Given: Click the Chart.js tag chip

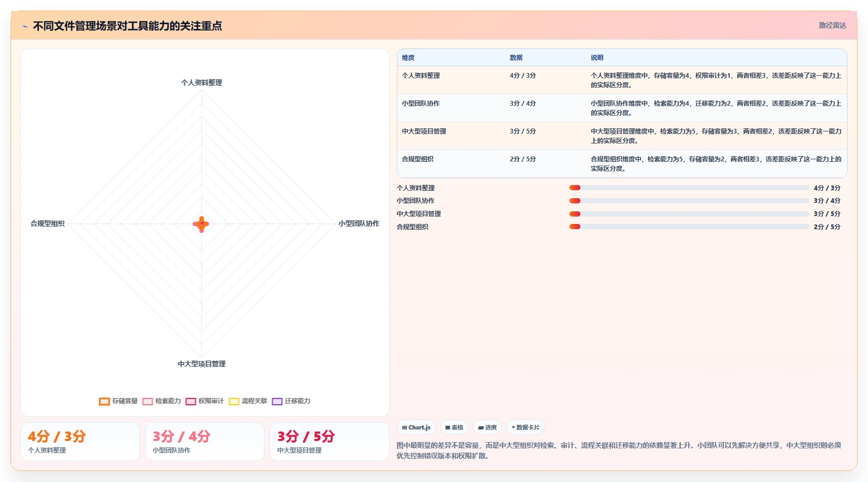Looking at the screenshot, I should (x=416, y=427).
